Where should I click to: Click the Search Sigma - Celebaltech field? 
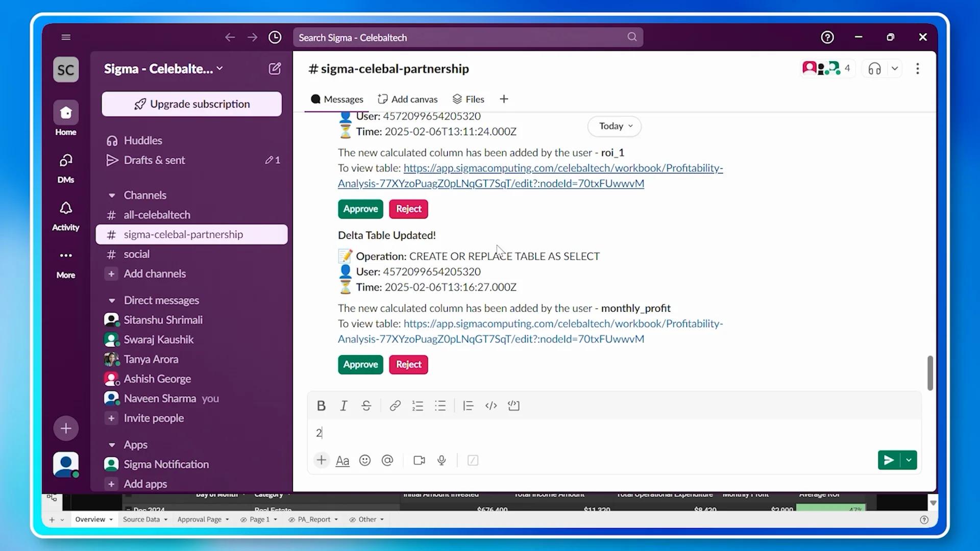[x=468, y=37]
